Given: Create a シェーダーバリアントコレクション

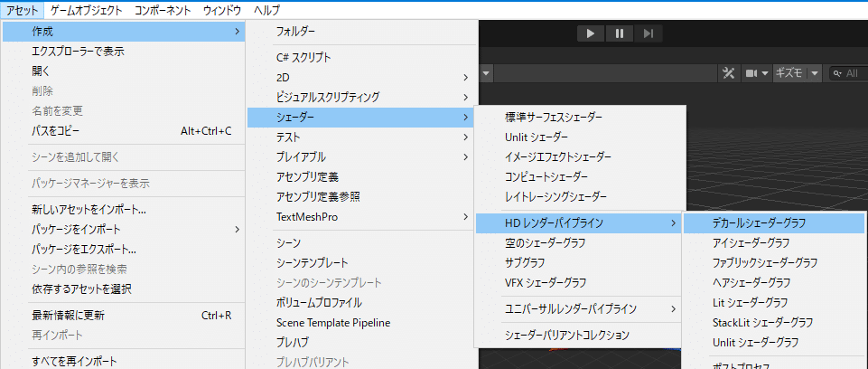Looking at the screenshot, I should pyautogui.click(x=580, y=336).
